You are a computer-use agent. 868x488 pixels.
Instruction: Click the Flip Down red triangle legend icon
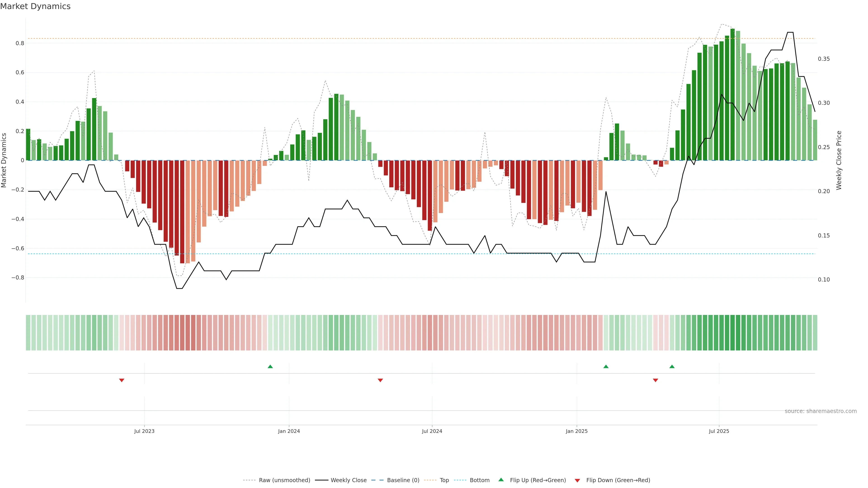click(577, 480)
